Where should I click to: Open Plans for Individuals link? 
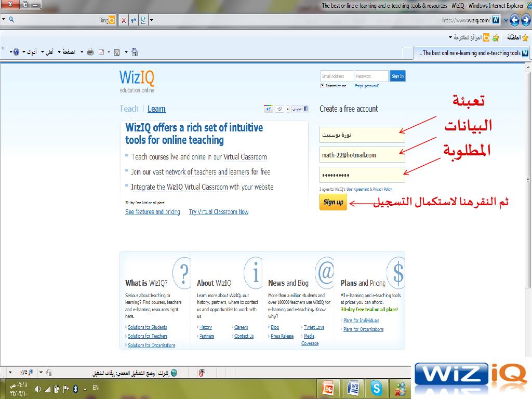tap(361, 320)
